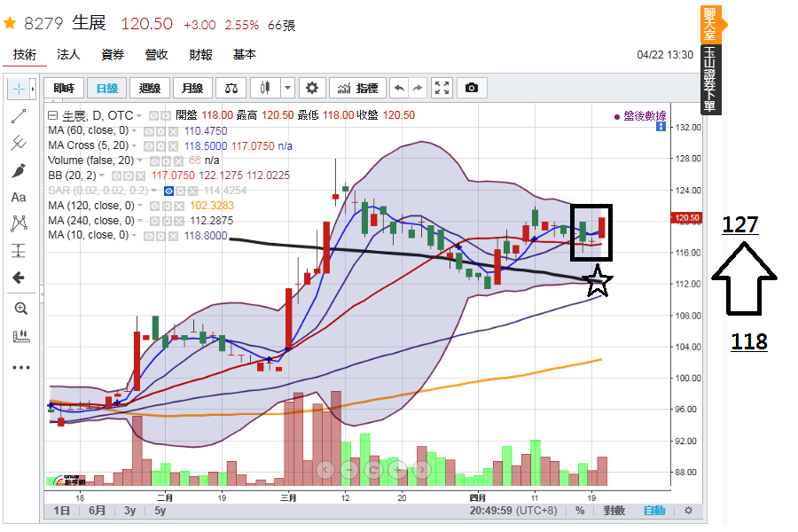Select 週線 weekly chart
The height and width of the screenshot is (532, 798).
click(x=150, y=88)
